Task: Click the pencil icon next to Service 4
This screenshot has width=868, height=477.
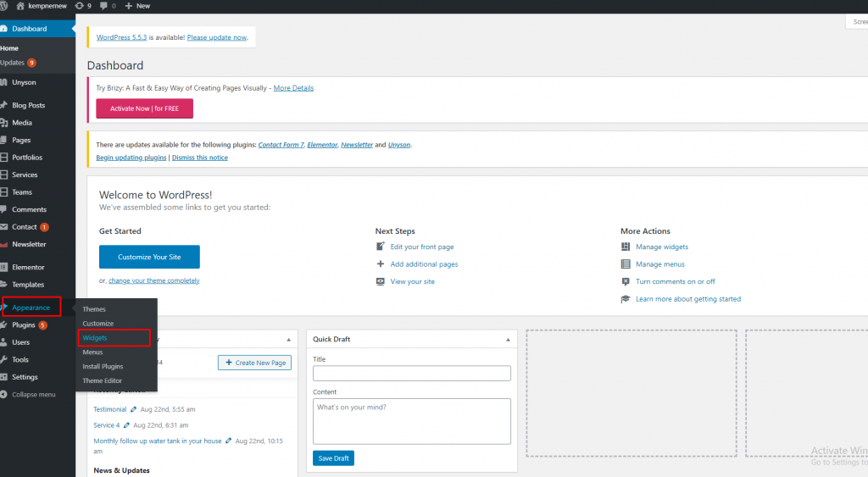Action: (x=127, y=425)
